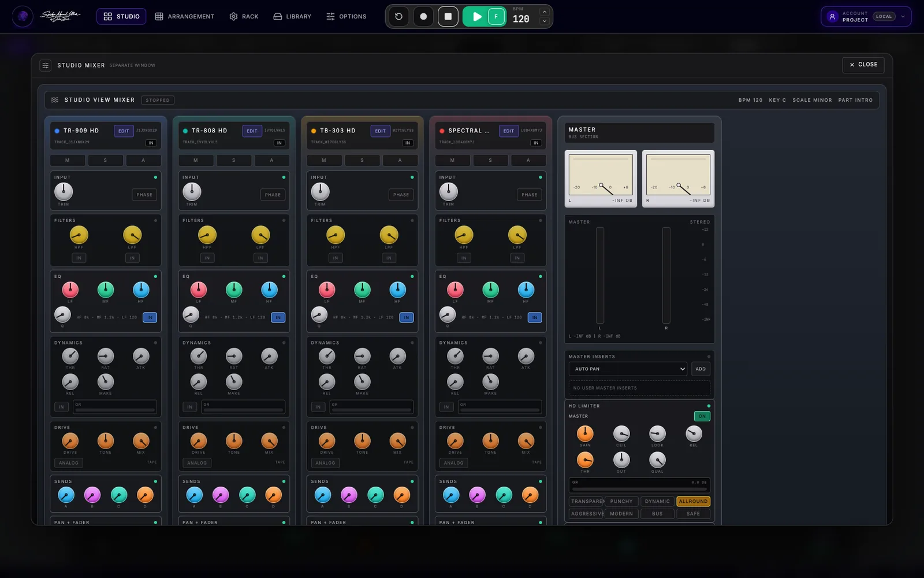Image resolution: width=924 pixels, height=578 pixels.
Task: Click the TR-808 HD dynamics RAT knob
Action: coord(234,355)
